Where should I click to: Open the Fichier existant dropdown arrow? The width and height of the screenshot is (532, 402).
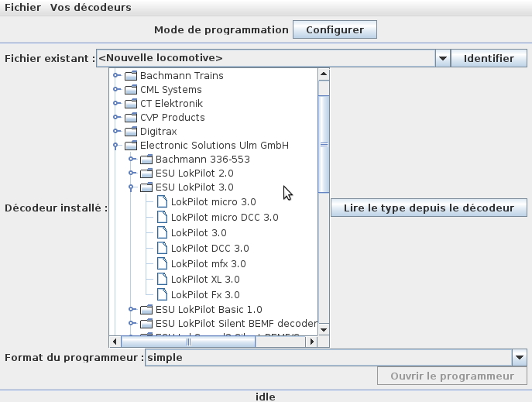(442, 58)
